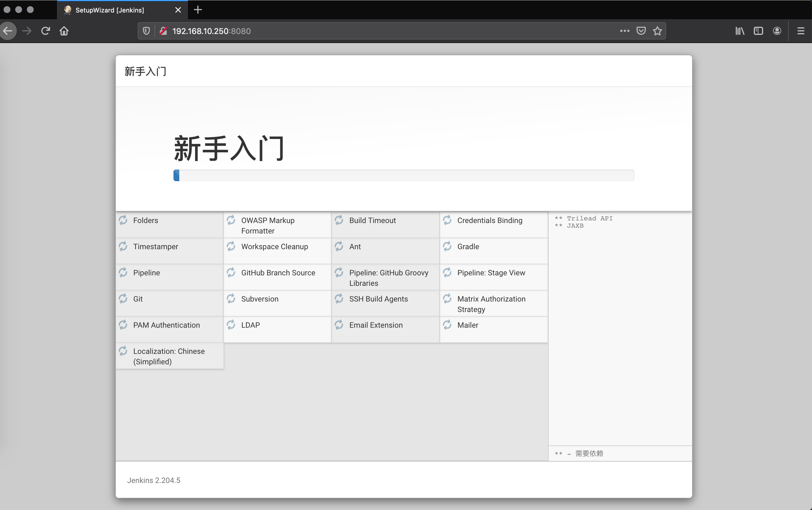The image size is (812, 510).
Task: Click the Ant plugin spinner icon
Action: coord(339,246)
